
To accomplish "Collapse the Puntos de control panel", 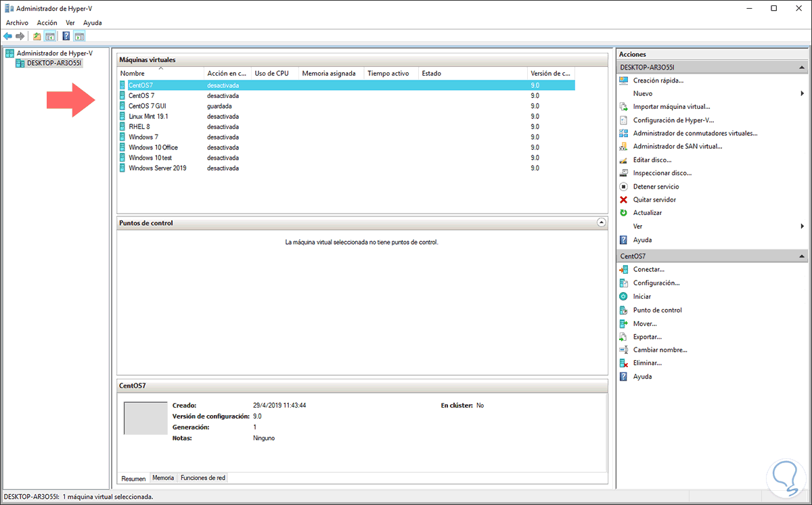I will [x=601, y=222].
